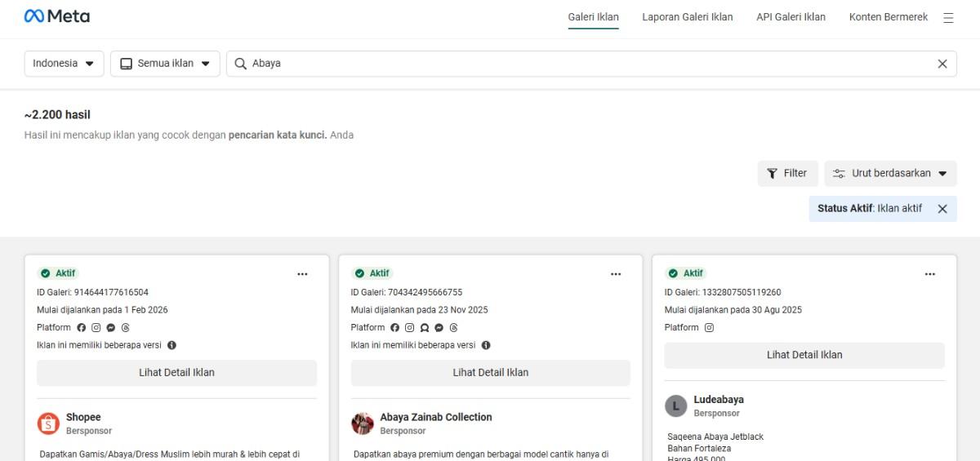This screenshot has height=461, width=980.
Task: Click the Shopee advertiser logo
Action: [x=48, y=423]
